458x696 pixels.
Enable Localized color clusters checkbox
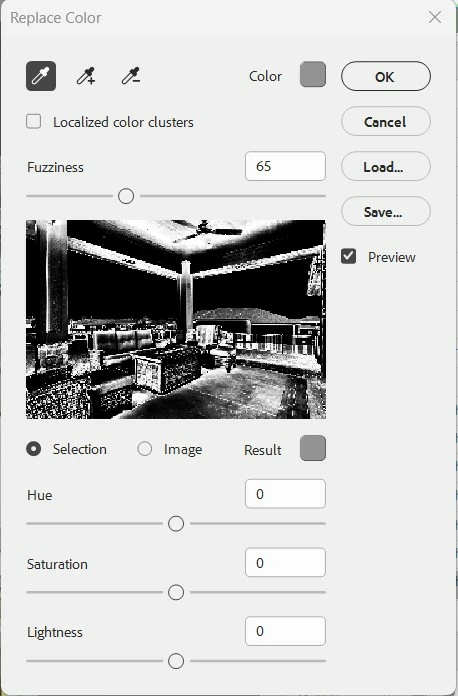(x=34, y=121)
